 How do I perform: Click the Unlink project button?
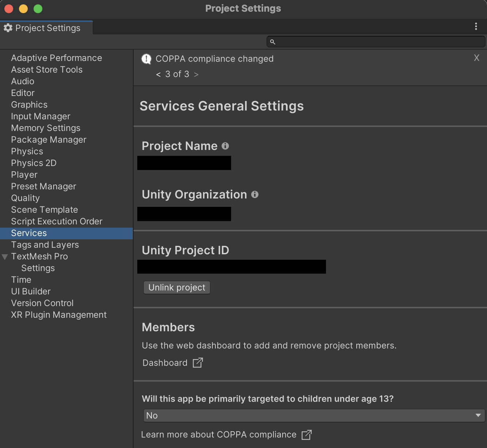click(177, 287)
